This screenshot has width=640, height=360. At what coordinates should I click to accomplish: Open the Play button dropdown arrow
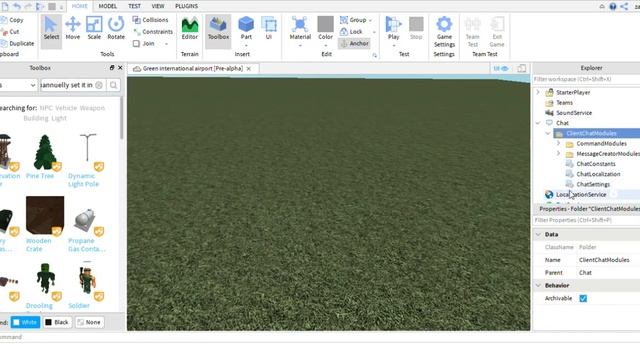[393, 45]
